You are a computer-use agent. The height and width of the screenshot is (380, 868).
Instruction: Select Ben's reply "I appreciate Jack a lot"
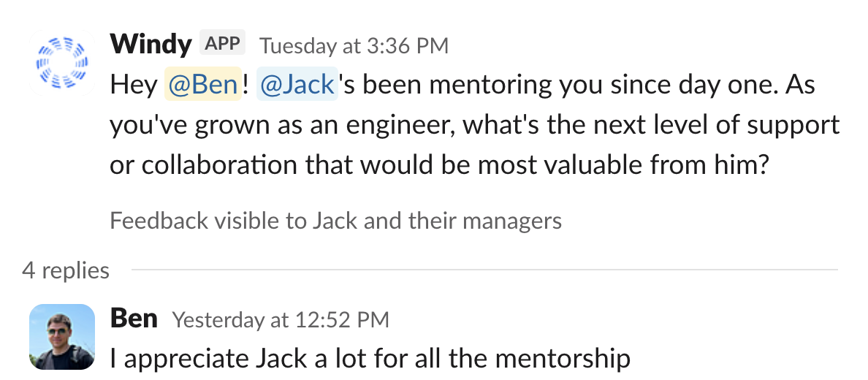point(370,358)
